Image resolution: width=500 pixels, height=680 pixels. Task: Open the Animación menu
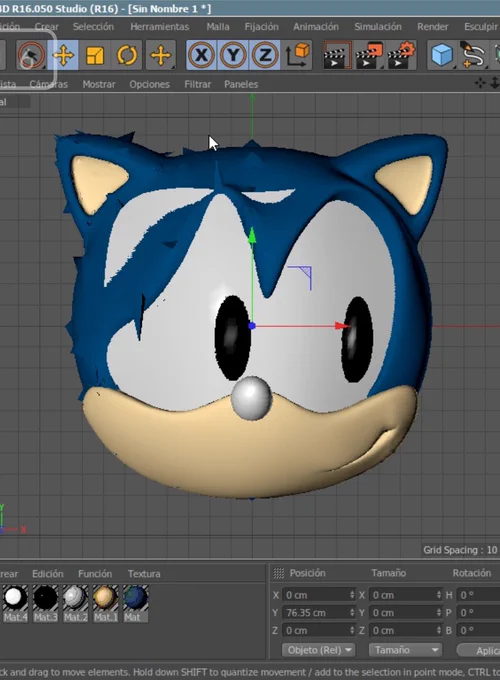(x=316, y=26)
